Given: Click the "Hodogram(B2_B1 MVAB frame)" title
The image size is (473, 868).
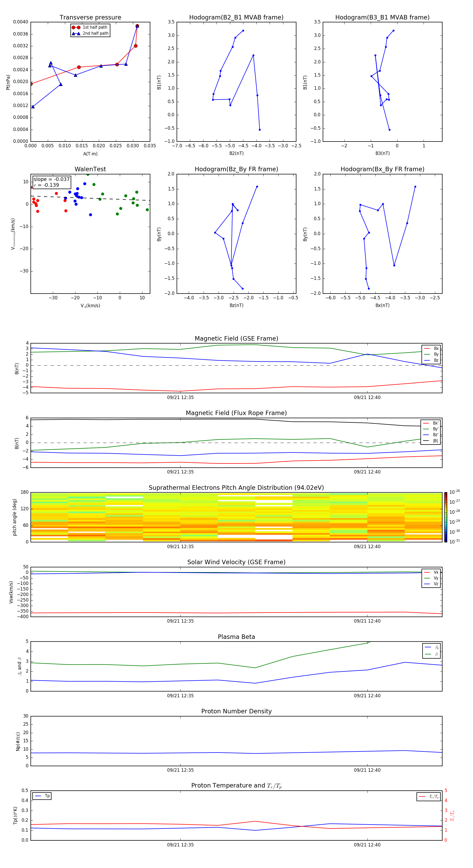Looking at the screenshot, I should point(236,17).
